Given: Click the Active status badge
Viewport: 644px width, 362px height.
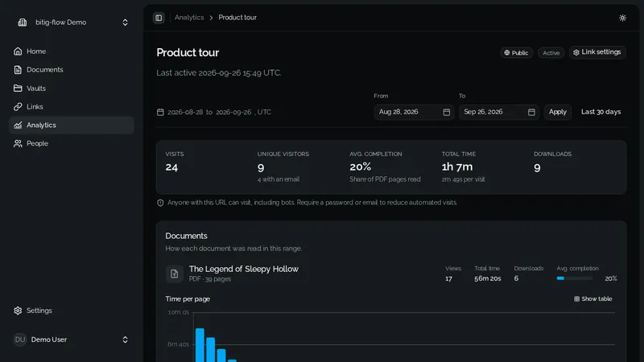Looking at the screenshot, I should coord(551,52).
